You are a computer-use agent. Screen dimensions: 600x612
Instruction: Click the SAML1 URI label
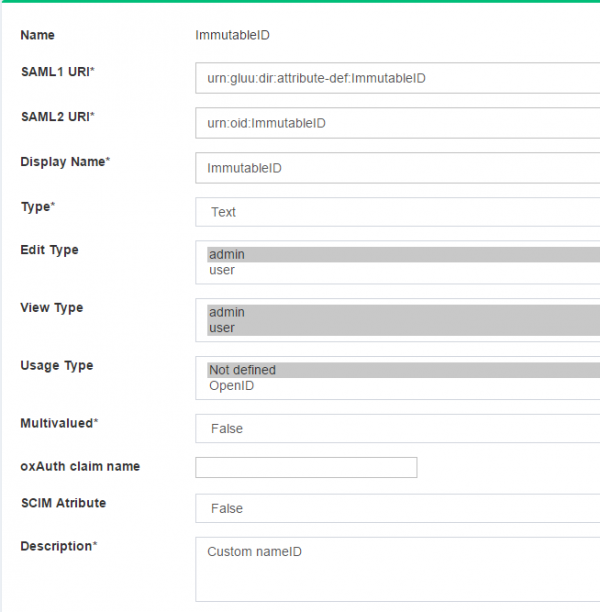pos(57,72)
